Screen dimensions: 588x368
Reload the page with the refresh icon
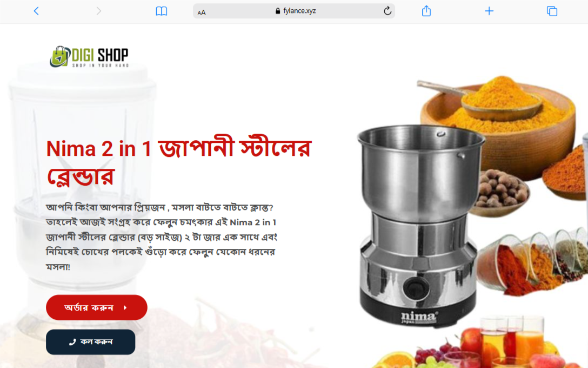point(387,11)
